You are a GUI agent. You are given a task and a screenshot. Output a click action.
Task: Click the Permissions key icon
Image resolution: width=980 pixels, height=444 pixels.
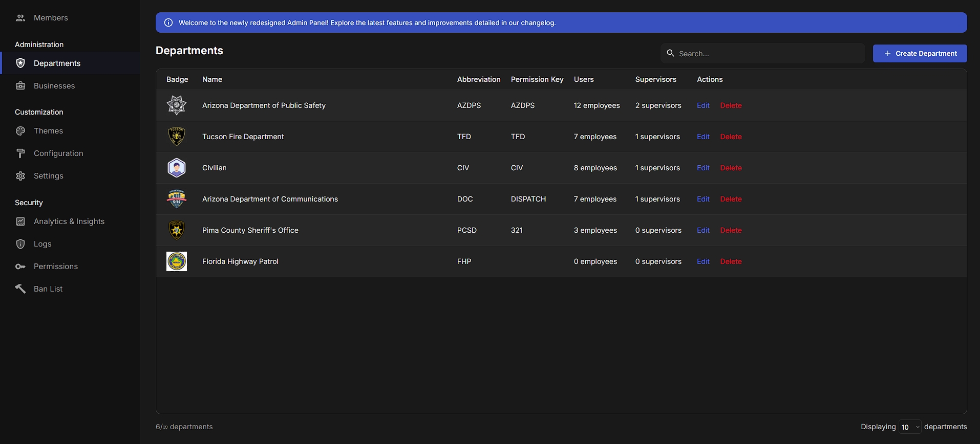coord(20,267)
